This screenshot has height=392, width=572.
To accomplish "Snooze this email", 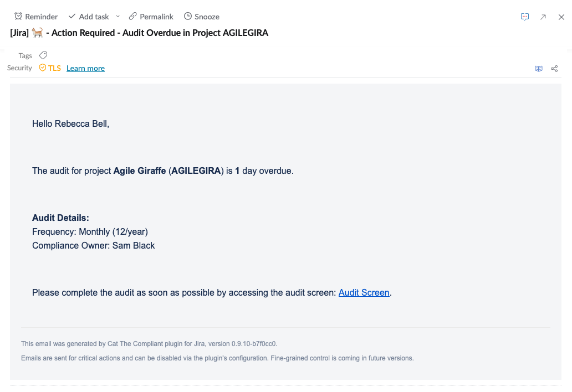I will tap(201, 17).
